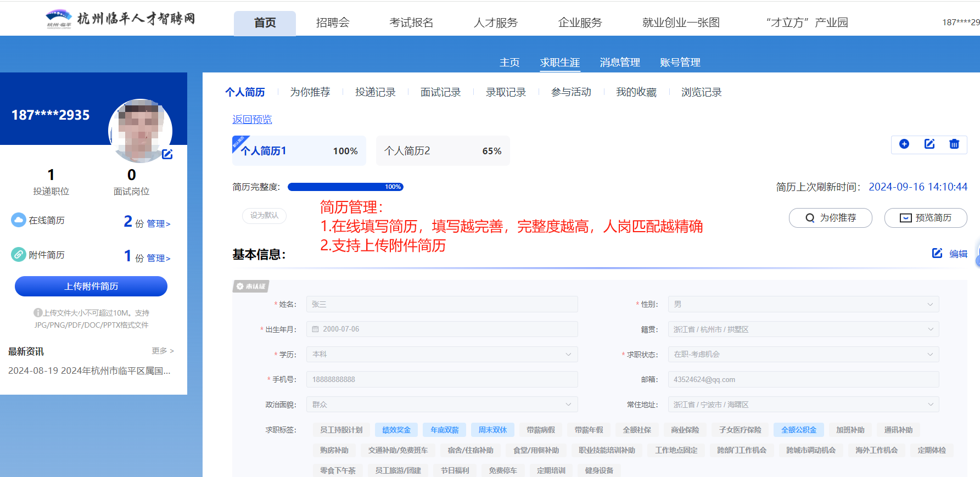Open the 常住地址 dropdown

(x=803, y=405)
